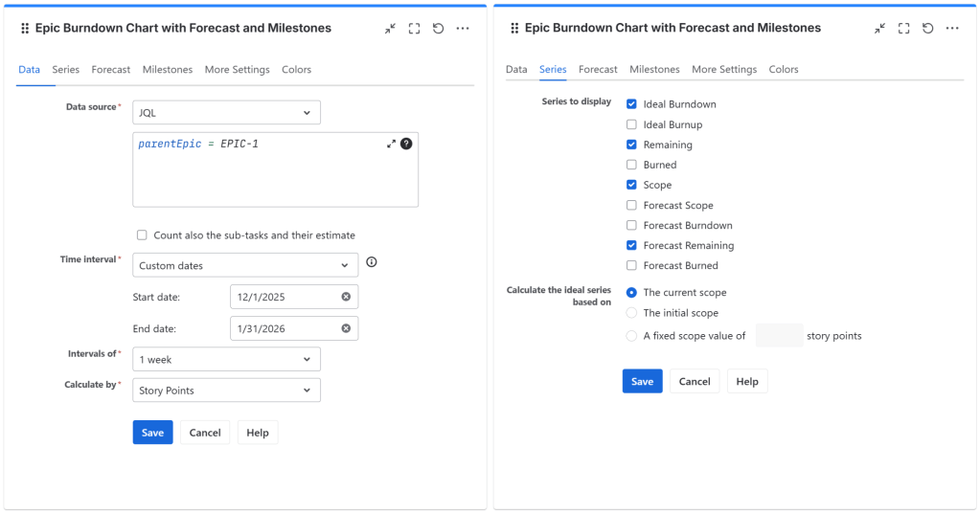Image resolution: width=980 pixels, height=514 pixels.
Task: Select the initial scope radio option
Action: coord(631,313)
